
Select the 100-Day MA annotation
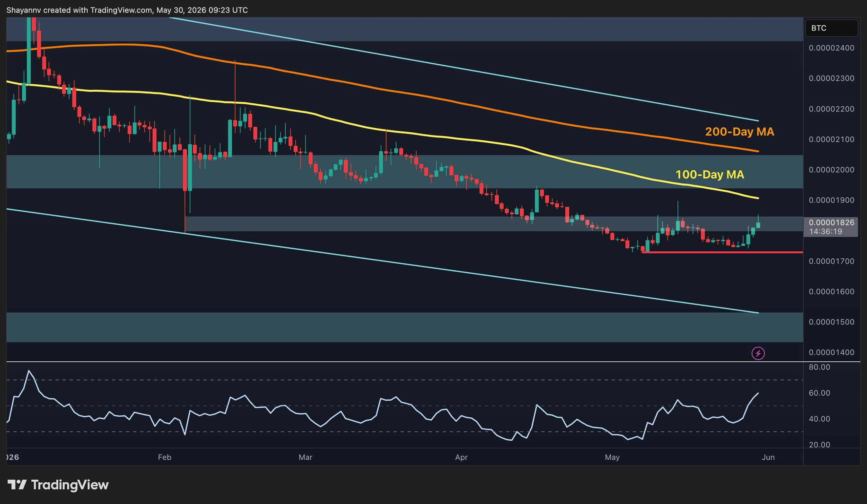(710, 174)
